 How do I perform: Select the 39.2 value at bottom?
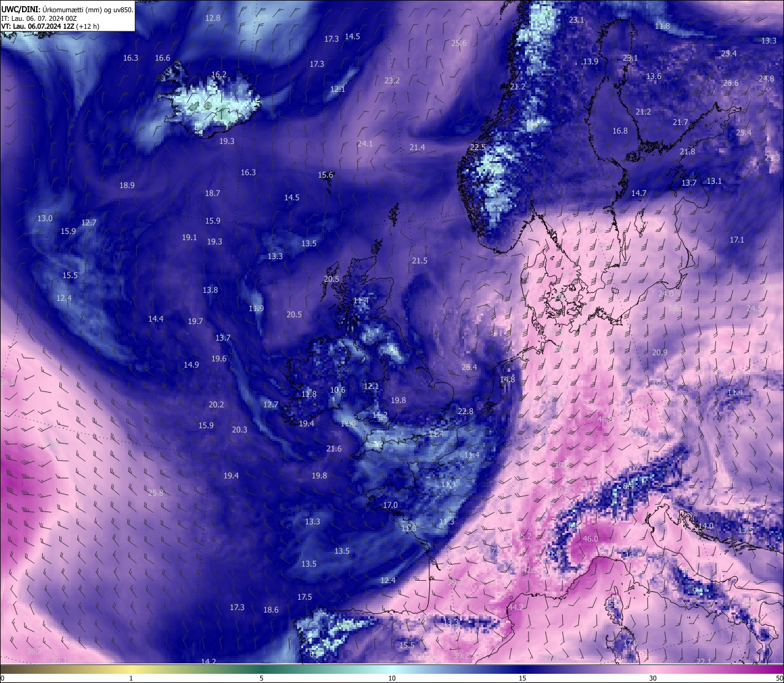click(x=462, y=655)
